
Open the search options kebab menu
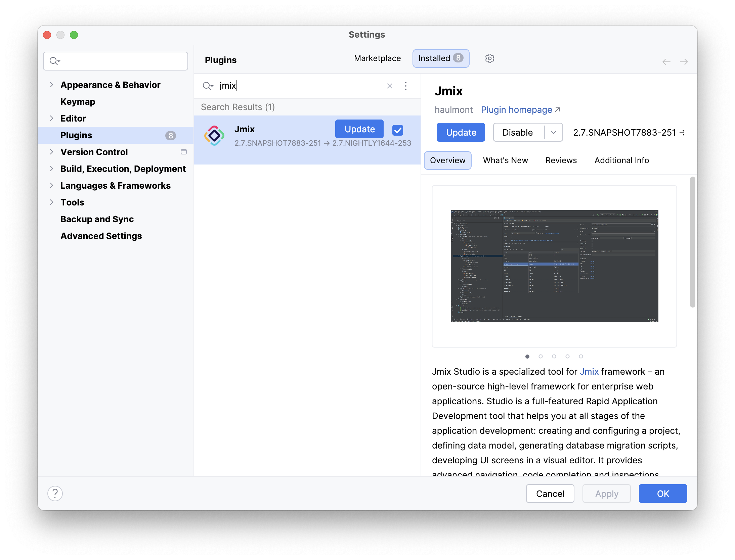pos(406,86)
